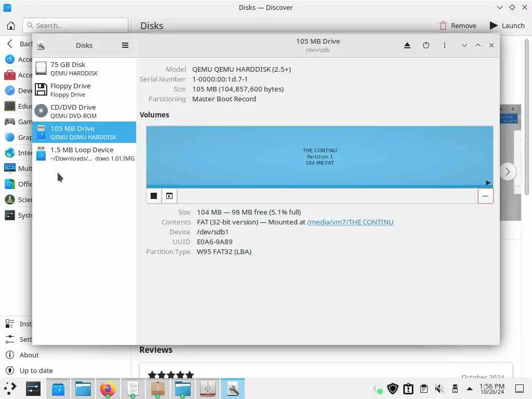
Task: Open Office category icon in Discover
Action: point(10,184)
